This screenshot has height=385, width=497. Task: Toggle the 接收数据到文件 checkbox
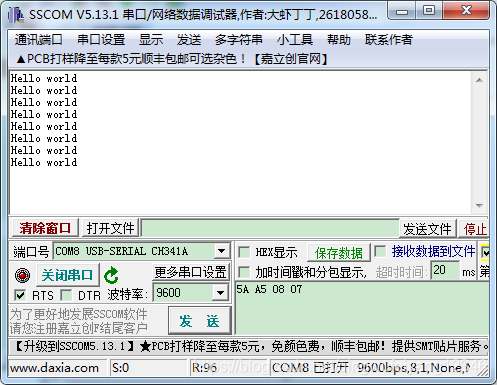coord(380,251)
